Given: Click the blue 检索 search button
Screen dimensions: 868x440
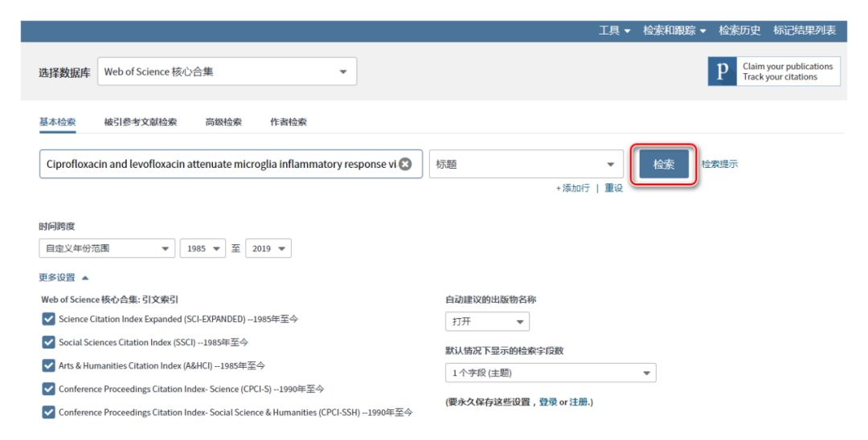Looking at the screenshot, I should pyautogui.click(x=664, y=164).
